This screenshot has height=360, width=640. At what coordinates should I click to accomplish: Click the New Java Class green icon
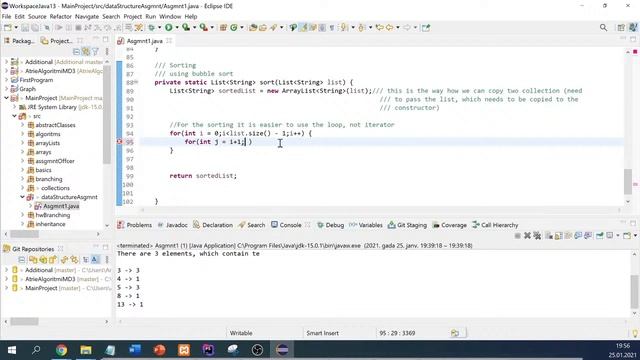(x=234, y=28)
